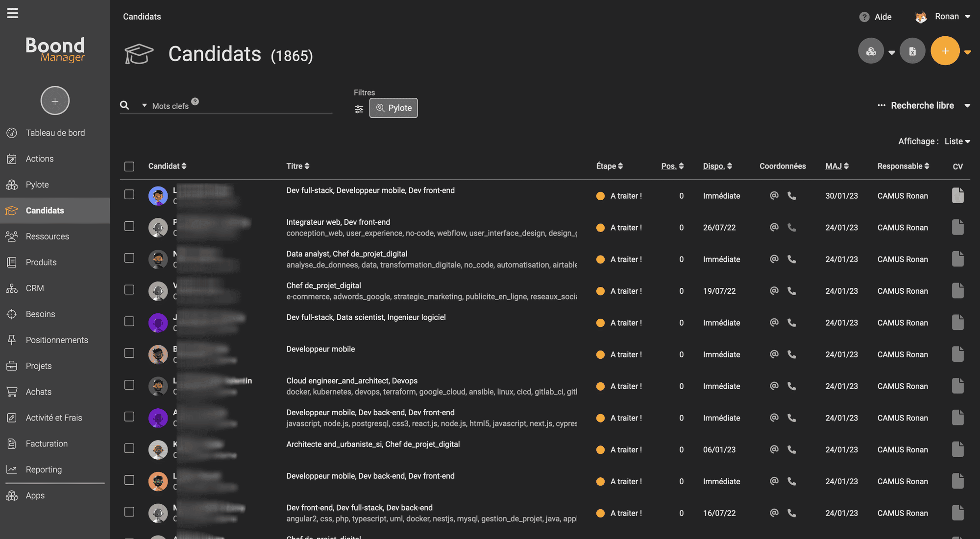Open Tableau de bord in sidebar

55,133
